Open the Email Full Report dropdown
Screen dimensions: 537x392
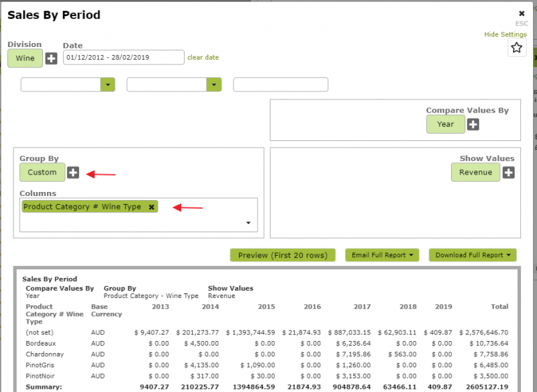click(382, 255)
